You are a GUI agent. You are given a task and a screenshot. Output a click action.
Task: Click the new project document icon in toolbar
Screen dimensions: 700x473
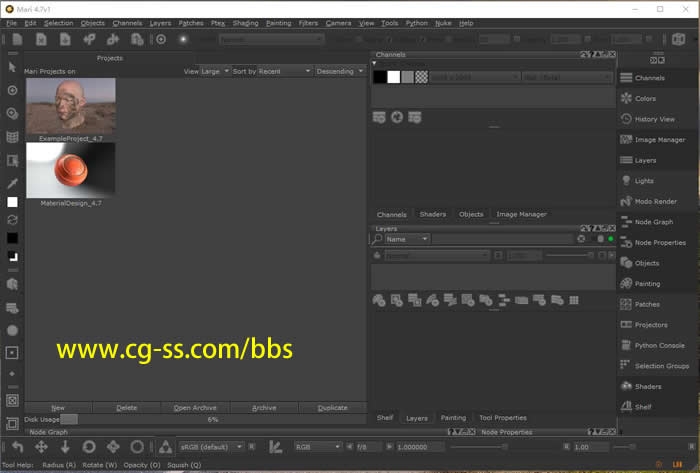(x=18, y=39)
